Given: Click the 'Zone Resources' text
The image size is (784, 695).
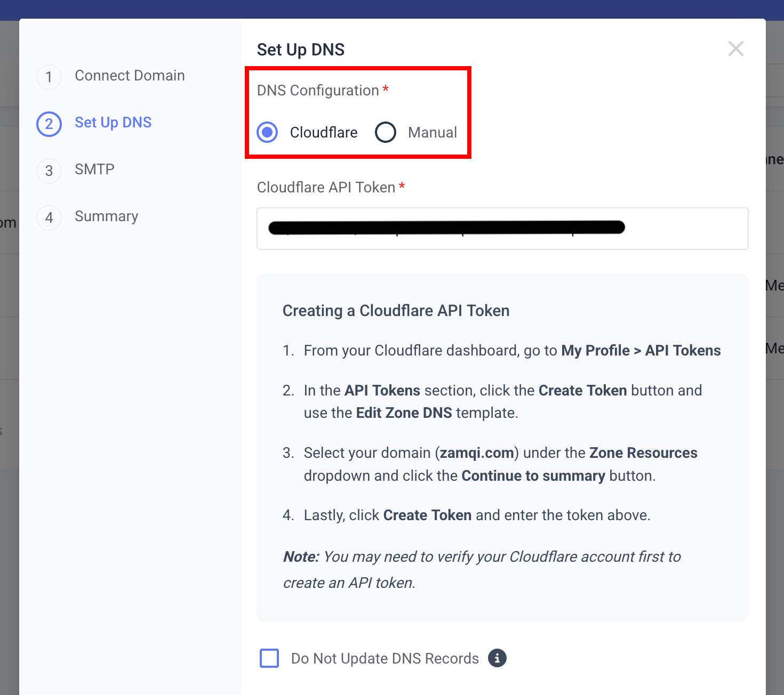Looking at the screenshot, I should (643, 453).
